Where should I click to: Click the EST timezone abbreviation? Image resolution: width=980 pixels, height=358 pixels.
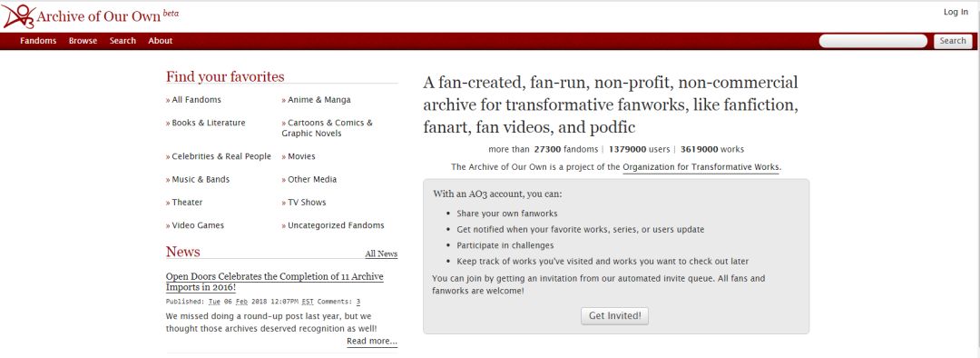308,302
